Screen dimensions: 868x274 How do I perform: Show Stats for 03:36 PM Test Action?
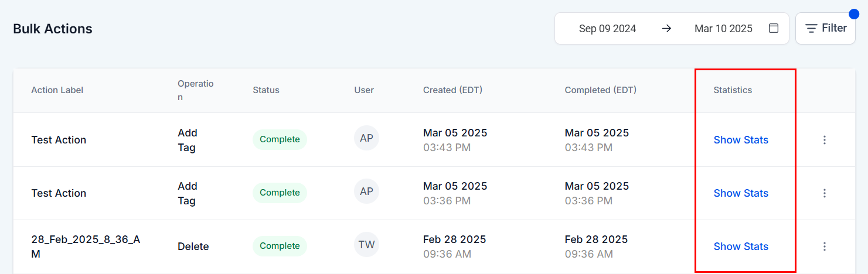(x=740, y=193)
